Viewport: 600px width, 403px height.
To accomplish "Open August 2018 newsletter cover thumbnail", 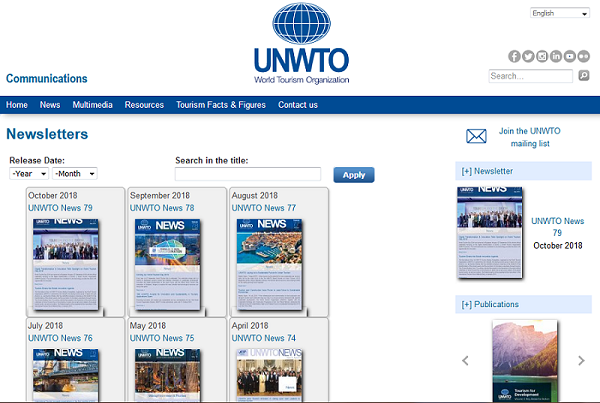I will (x=269, y=264).
